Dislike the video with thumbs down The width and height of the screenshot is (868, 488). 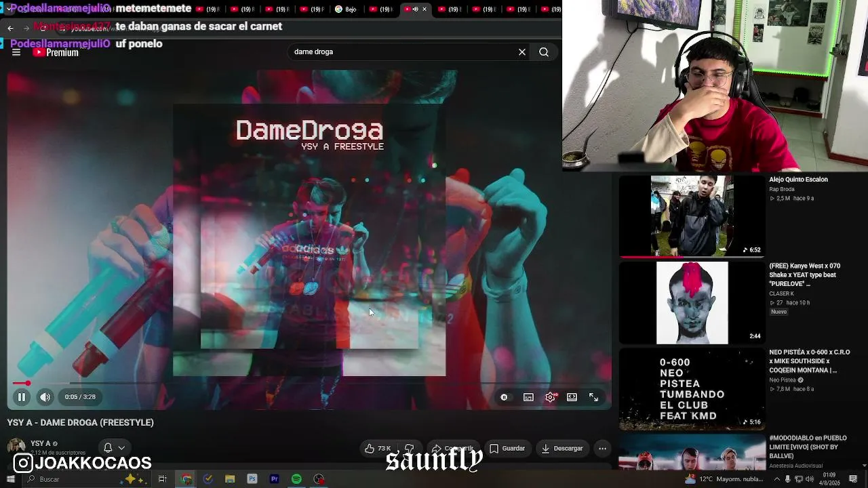[x=409, y=448]
